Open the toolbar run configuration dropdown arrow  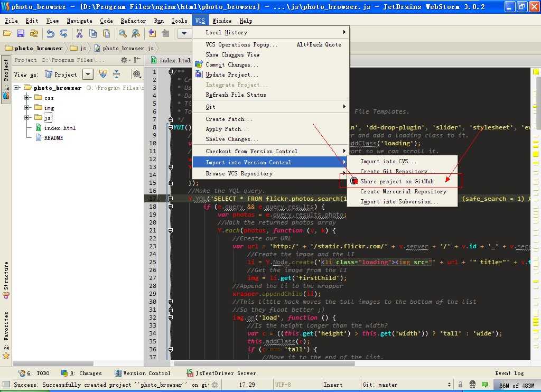click(184, 33)
